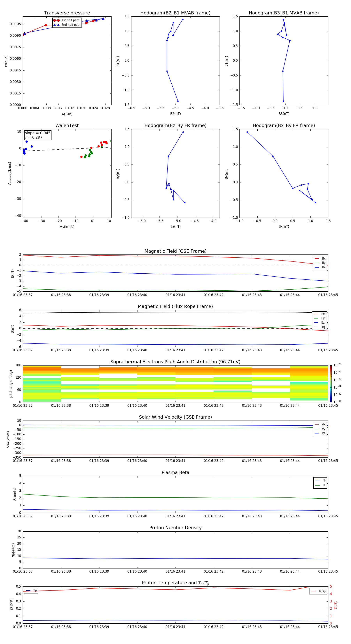351x644 pixels.
Task: Click the 'B3(nT)' x-axis label
Action: click(284, 114)
